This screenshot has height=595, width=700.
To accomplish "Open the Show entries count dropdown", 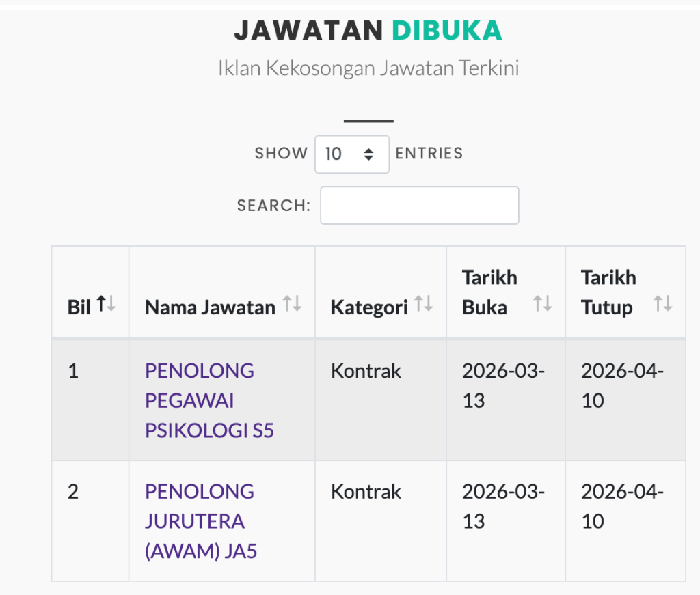I will 351,154.
